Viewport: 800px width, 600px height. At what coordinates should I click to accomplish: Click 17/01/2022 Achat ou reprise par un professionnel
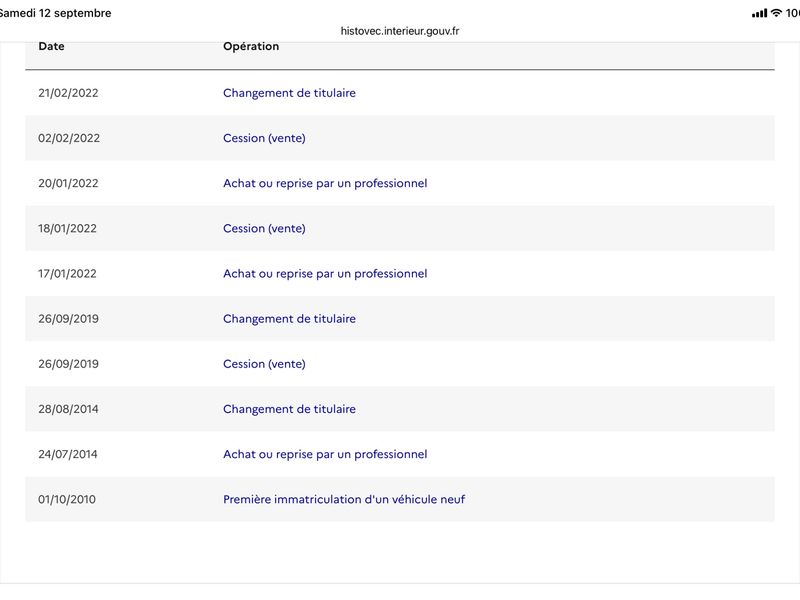(x=325, y=273)
